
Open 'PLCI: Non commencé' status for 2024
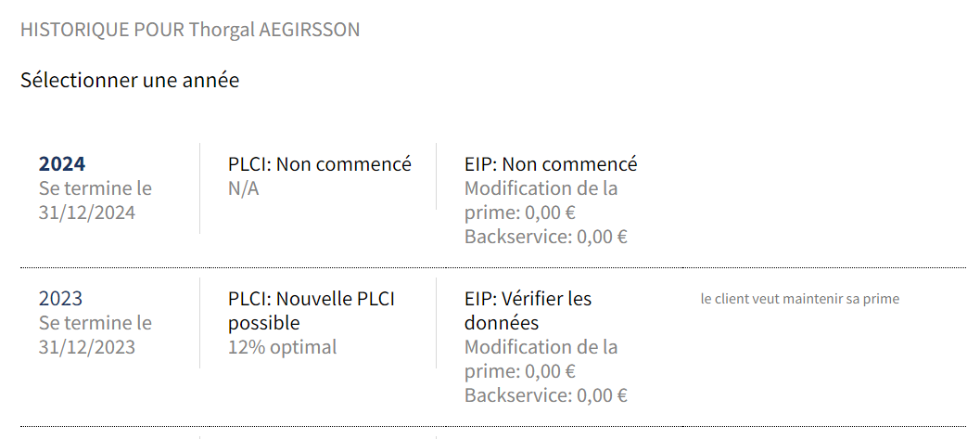(x=320, y=164)
